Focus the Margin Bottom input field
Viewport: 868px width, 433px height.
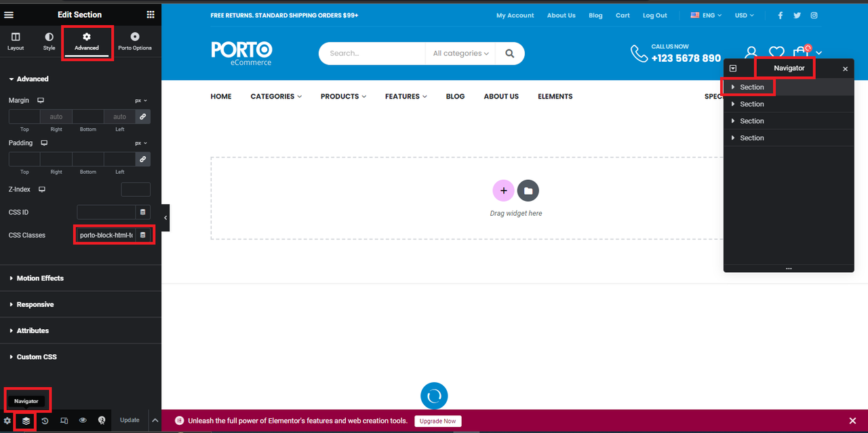[87, 117]
